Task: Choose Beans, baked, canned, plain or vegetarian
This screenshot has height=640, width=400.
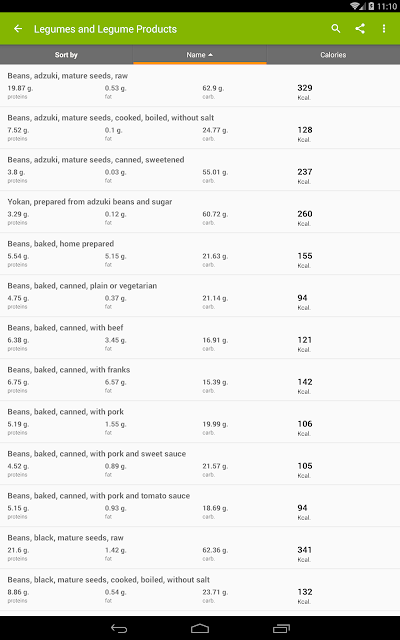Action: pyautogui.click(x=200, y=296)
